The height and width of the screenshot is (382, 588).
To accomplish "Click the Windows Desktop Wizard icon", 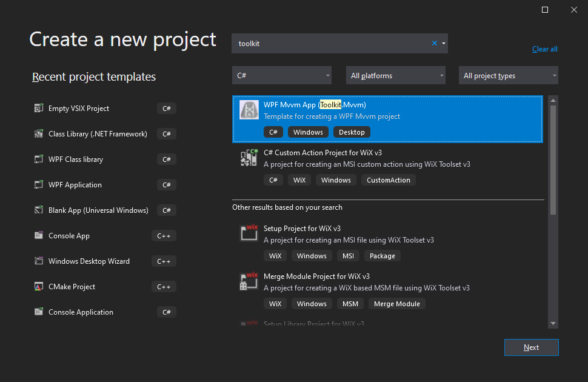I will coord(39,261).
